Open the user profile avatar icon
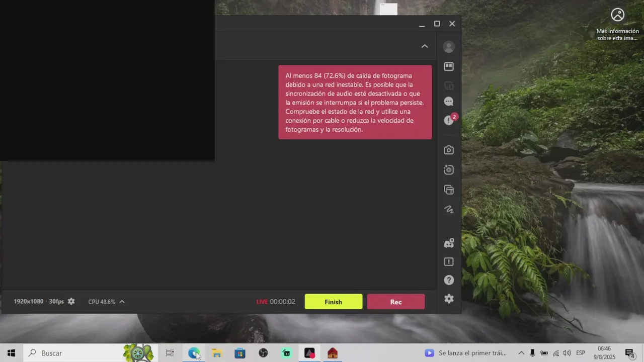This screenshot has height=362, width=644. pos(449,47)
